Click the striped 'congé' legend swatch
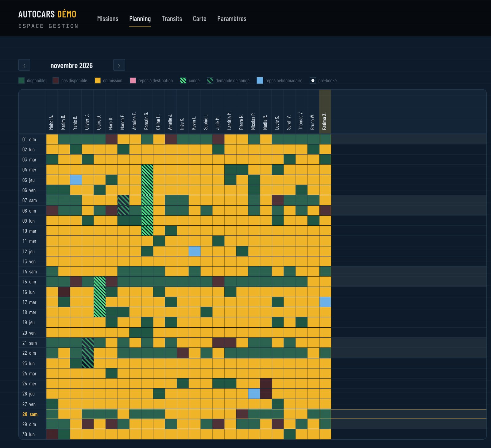Viewport: 491px width, 448px height. pos(183,80)
